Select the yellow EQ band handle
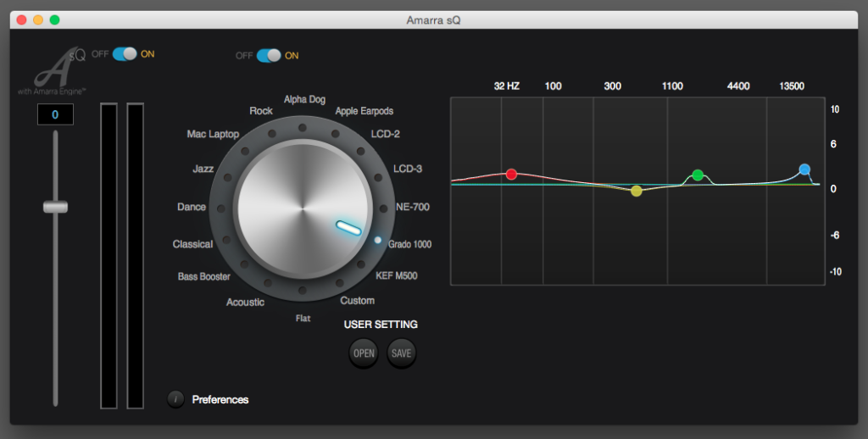The image size is (868, 439). (x=637, y=191)
